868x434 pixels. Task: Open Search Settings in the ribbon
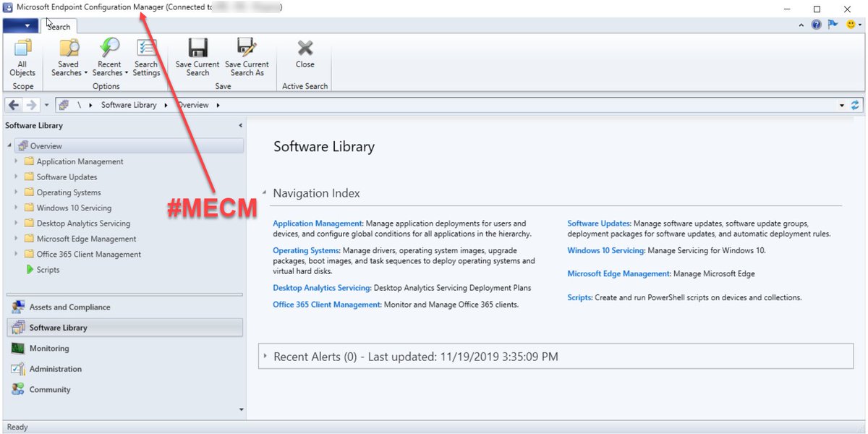point(147,58)
